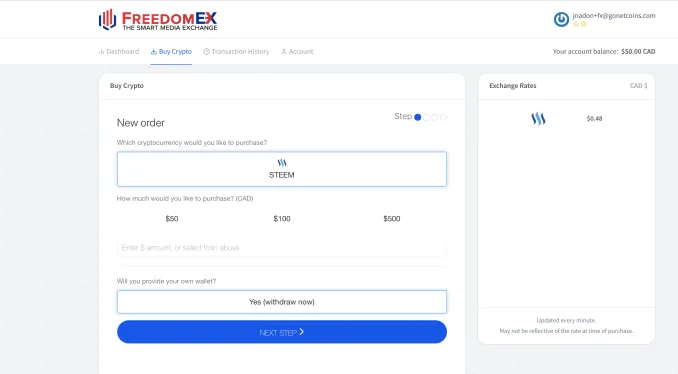Click the first filled step indicator dot
The image size is (678, 374).
click(418, 117)
